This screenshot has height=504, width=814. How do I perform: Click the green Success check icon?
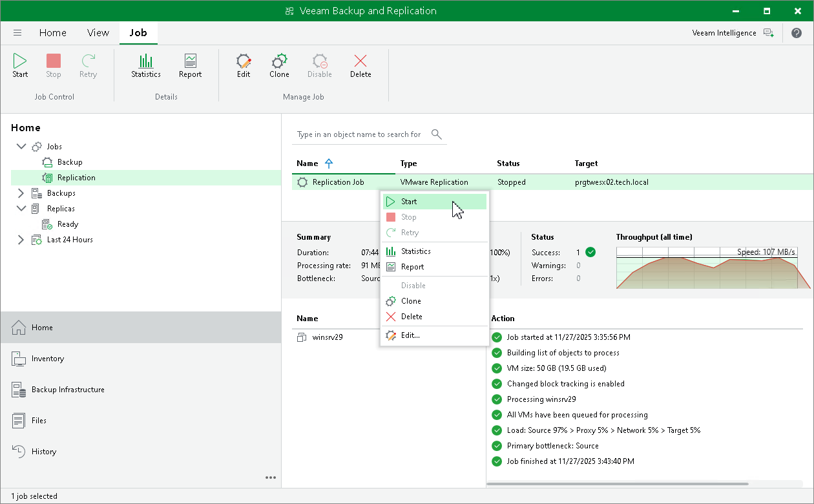[x=590, y=252]
